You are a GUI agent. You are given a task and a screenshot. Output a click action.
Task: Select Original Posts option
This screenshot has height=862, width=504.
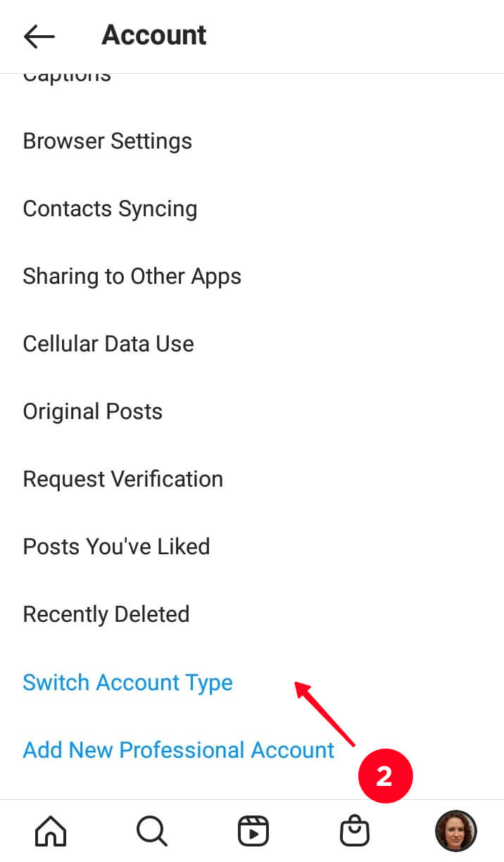pos(93,411)
